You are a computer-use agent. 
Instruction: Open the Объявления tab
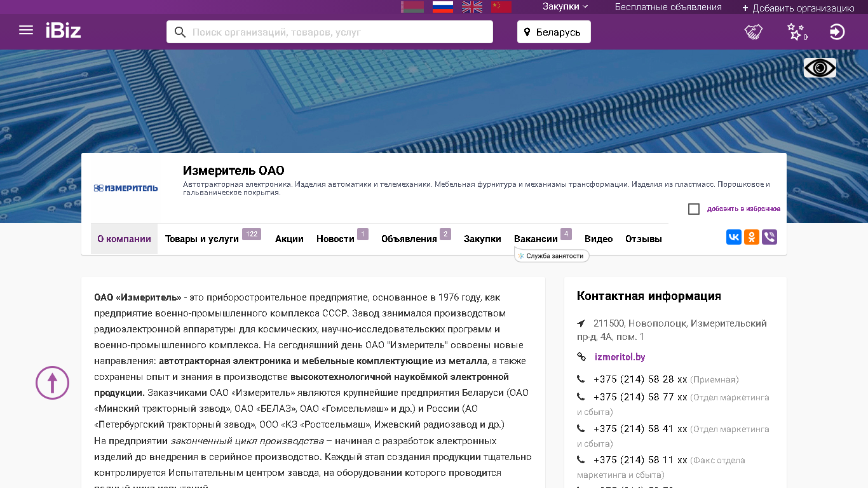click(409, 239)
